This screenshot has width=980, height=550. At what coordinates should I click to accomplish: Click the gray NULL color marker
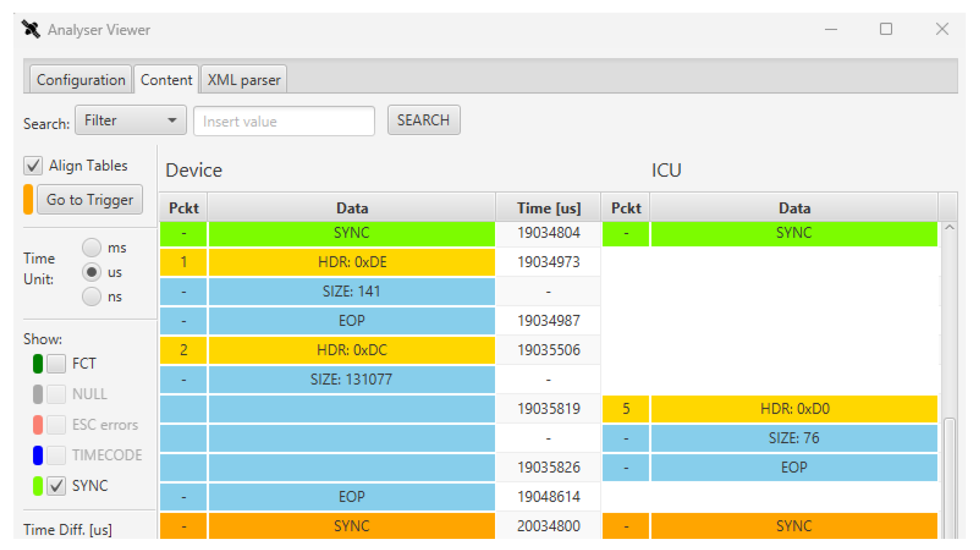(38, 394)
